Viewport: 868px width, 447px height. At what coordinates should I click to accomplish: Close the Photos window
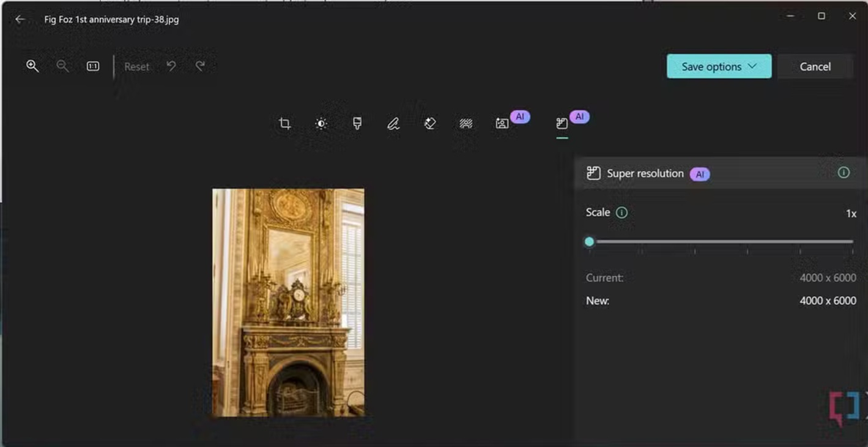pyautogui.click(x=852, y=16)
